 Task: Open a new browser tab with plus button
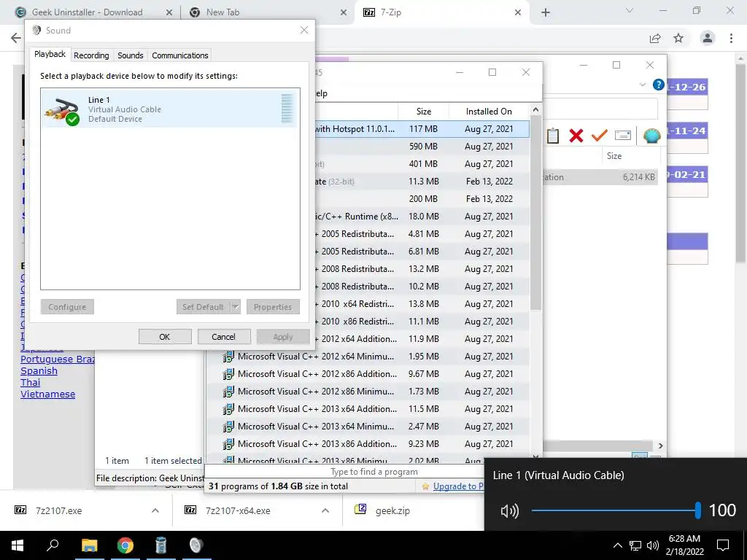(546, 13)
